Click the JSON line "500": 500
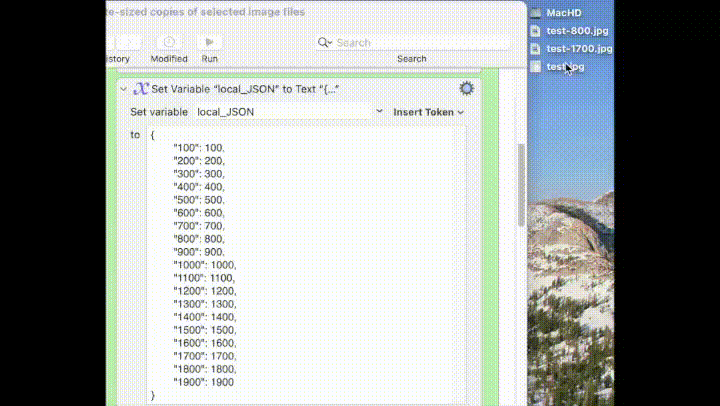This screenshot has height=406, width=720. point(199,200)
